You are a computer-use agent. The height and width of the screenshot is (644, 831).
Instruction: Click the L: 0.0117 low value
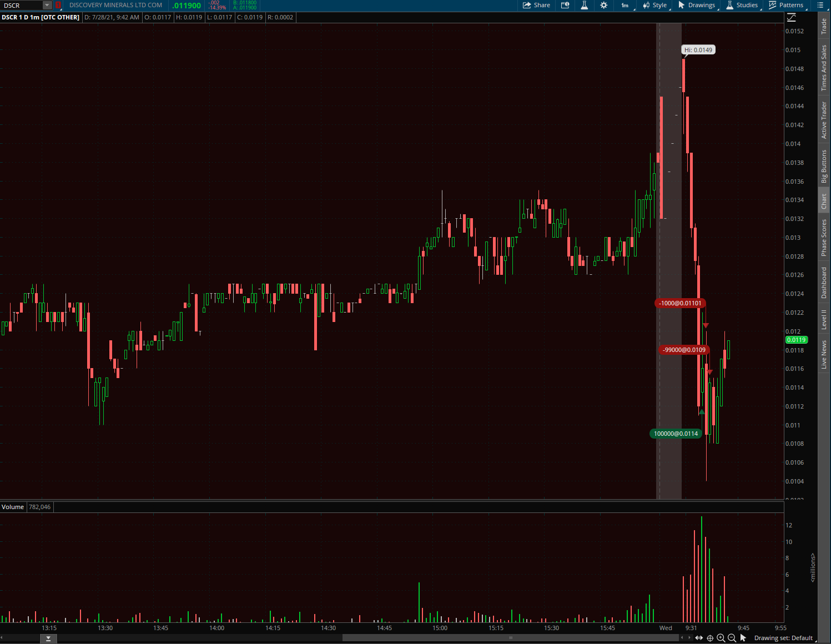(220, 17)
